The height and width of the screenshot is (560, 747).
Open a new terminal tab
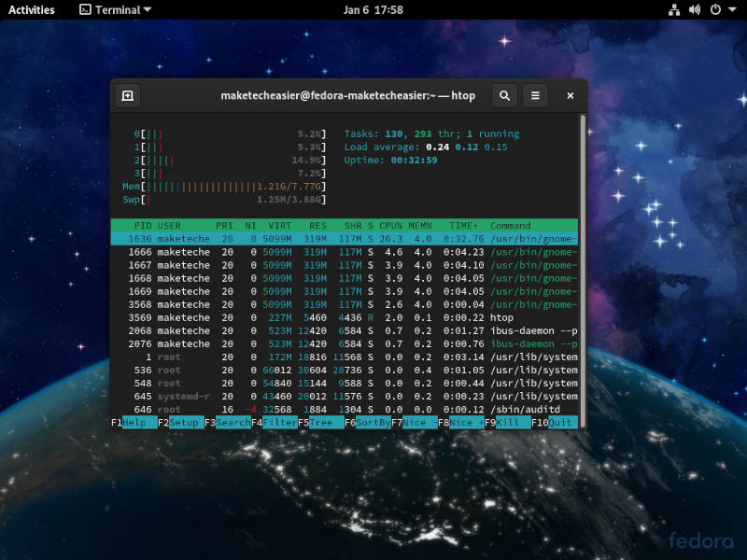point(127,95)
